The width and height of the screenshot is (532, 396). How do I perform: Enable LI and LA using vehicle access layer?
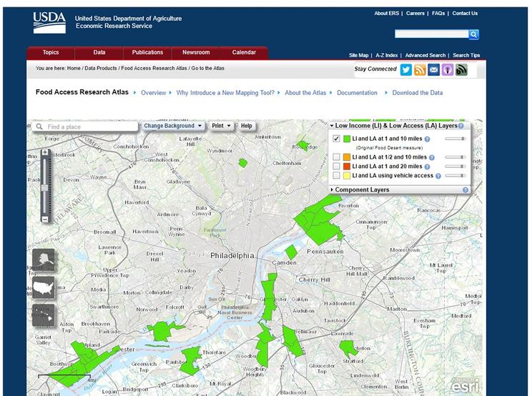(336, 175)
